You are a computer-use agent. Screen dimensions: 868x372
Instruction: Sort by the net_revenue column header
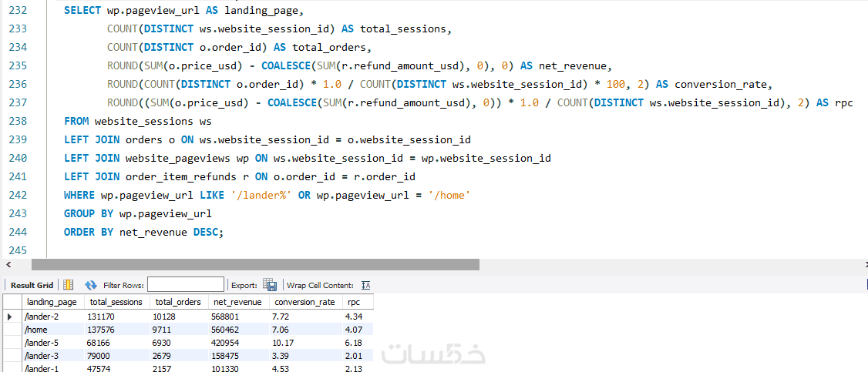pyautogui.click(x=238, y=302)
